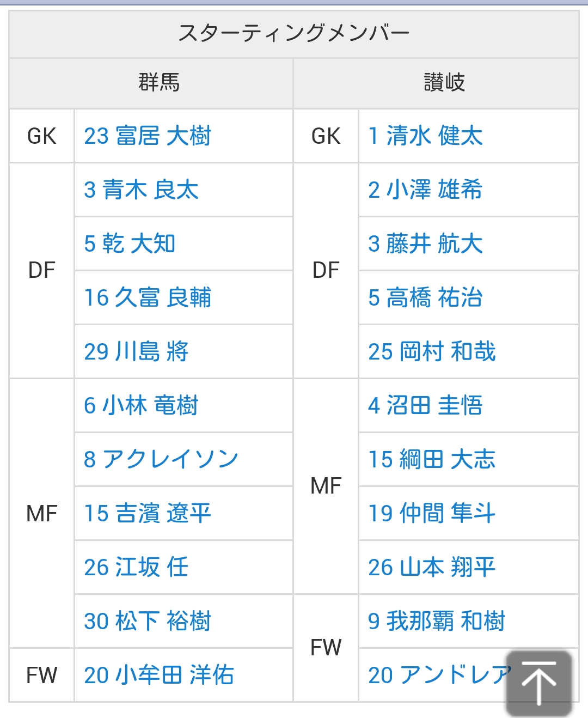Click player 2 小澤 雄希
Screen dimensions: 588x718
click(425, 190)
